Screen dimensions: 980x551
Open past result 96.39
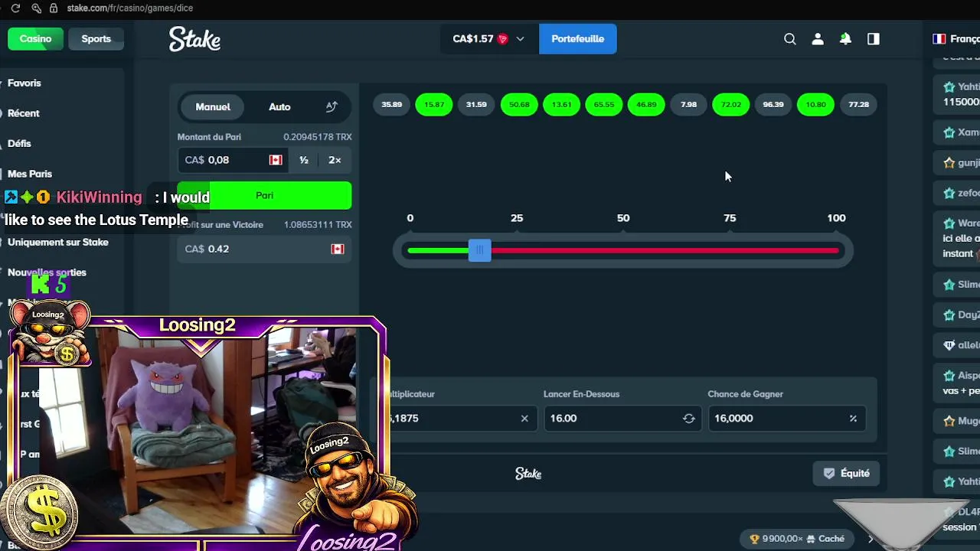773,105
